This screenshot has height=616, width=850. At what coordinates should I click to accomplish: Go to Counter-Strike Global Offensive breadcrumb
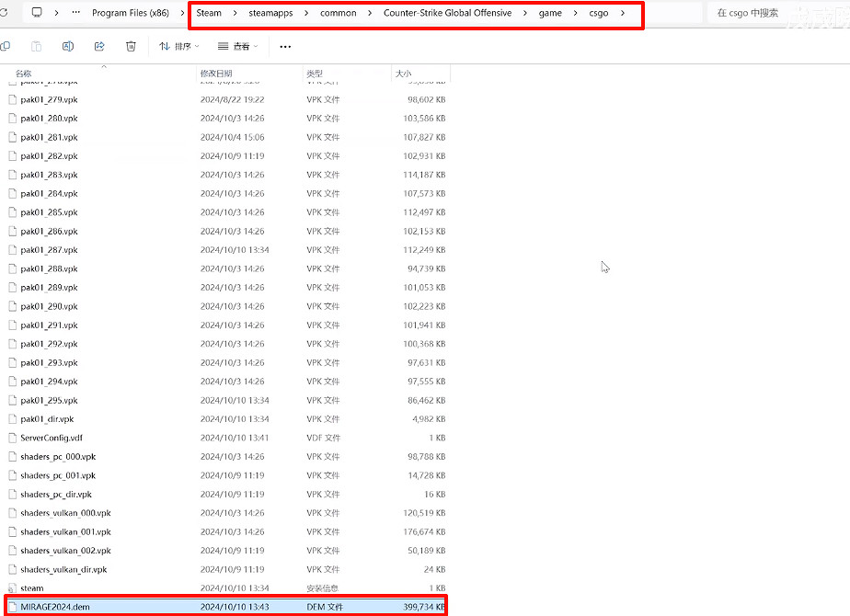pyautogui.click(x=447, y=13)
